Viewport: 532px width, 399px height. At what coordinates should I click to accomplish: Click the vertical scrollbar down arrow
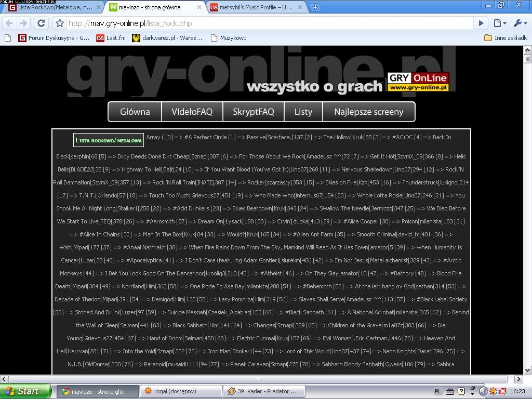coord(528,370)
